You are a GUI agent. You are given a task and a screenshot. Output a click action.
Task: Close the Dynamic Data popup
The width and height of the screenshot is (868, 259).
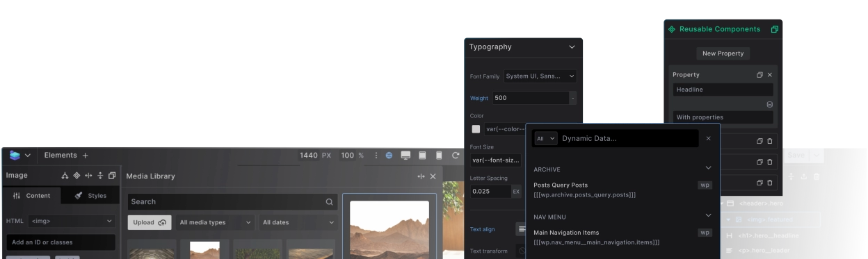[x=709, y=138]
